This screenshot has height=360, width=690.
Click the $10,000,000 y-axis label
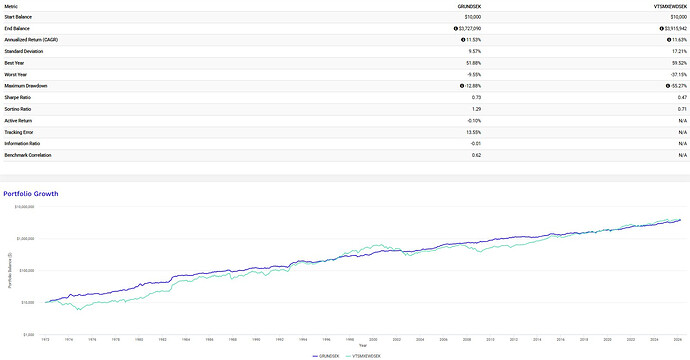pyautogui.click(x=25, y=206)
